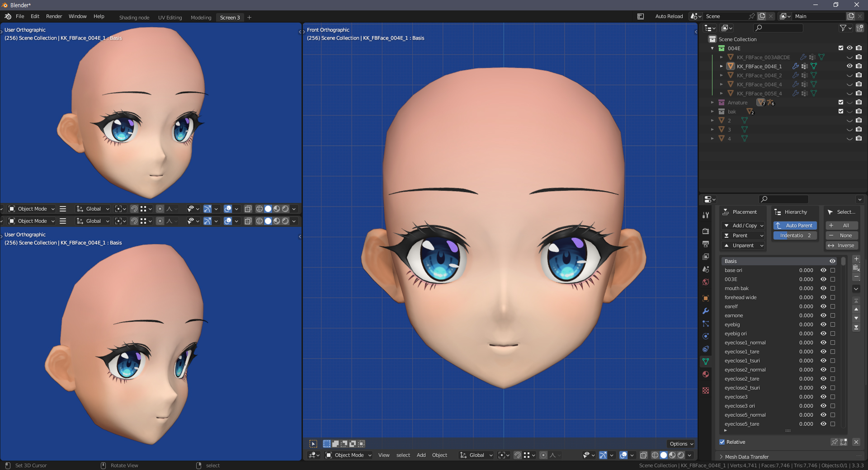Open the View Layer properties tab

point(706,256)
